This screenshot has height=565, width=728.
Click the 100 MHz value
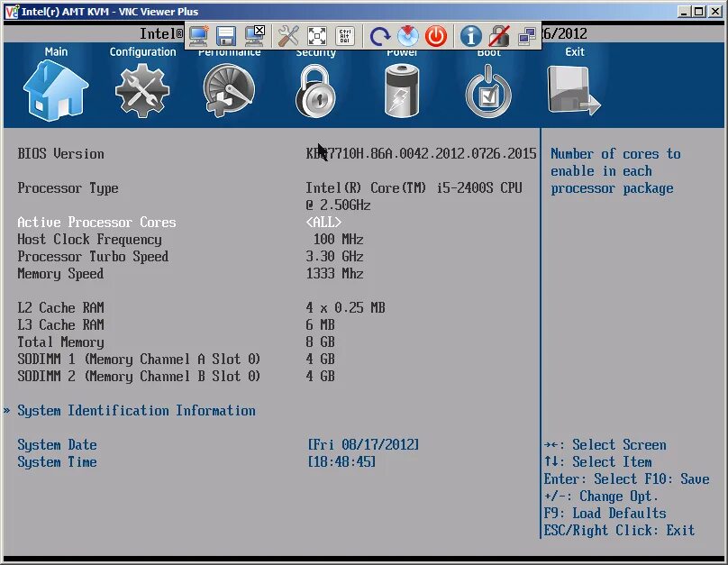coord(338,240)
